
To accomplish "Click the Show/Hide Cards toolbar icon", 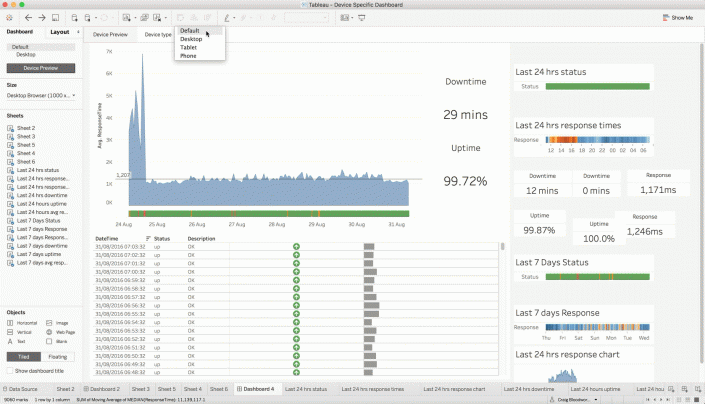I will click(344, 18).
